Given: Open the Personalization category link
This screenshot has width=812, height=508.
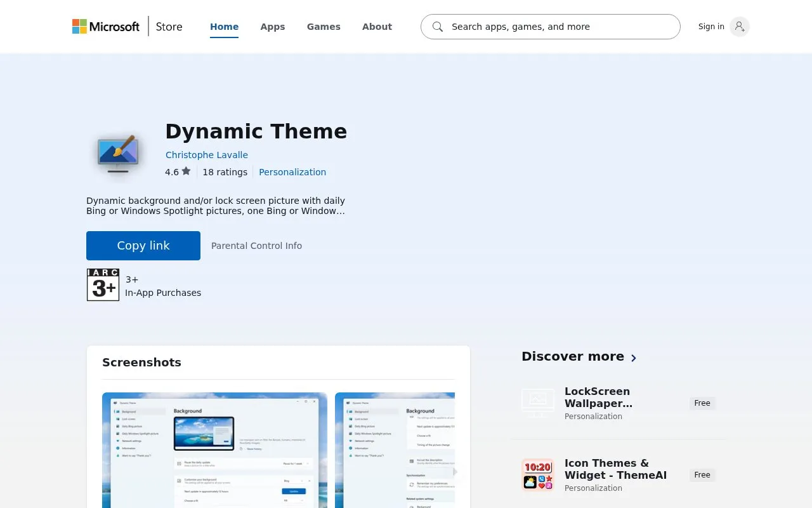Looking at the screenshot, I should point(292,172).
